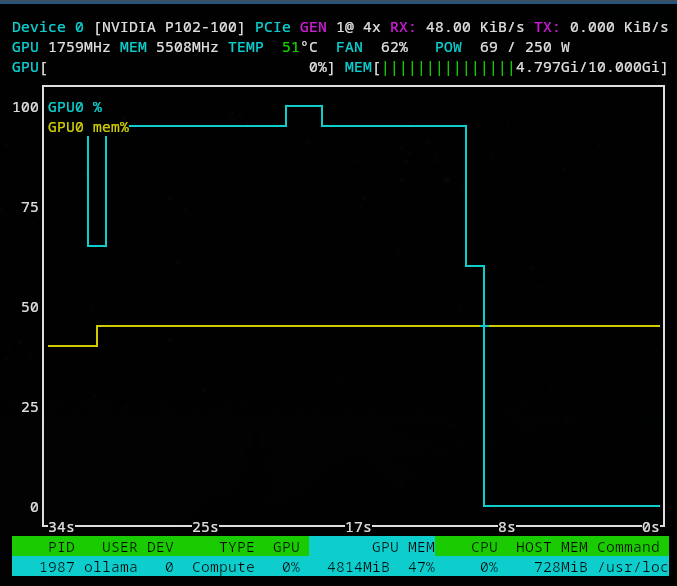This screenshot has width=677, height=586.
Task: Click the GPU0 % legend entry
Action: coord(75,107)
